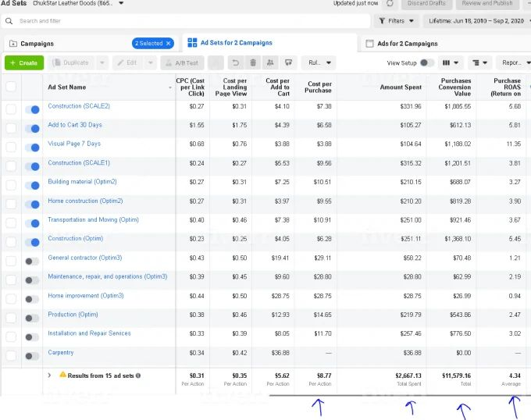Open the Rules dropdown
The image size is (531, 420).
319,62
